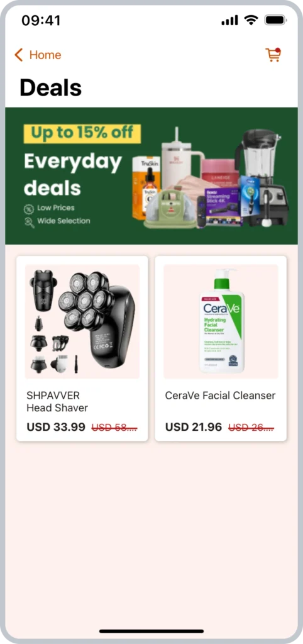Viewport: 303px width, 644px height.
Task: Tap the struck-through USD 26 original price
Action: coord(251,427)
